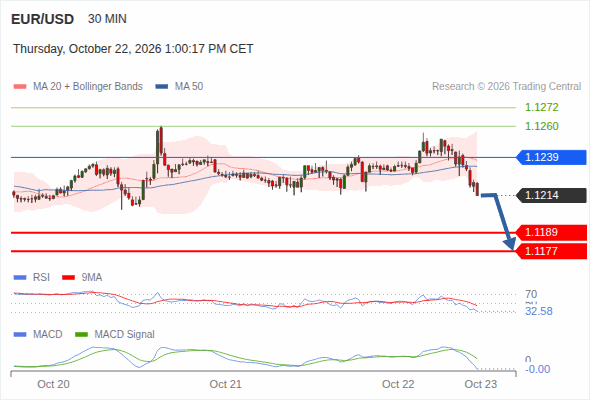Image resolution: width=590 pixels, height=400 pixels.
Task: Click the 1.1260 resistance level label
Action: 542,126
